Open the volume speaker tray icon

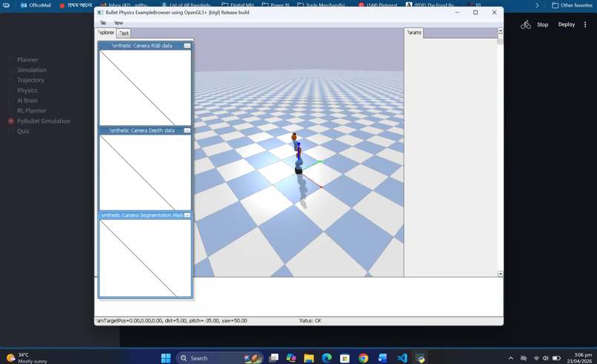(545, 358)
